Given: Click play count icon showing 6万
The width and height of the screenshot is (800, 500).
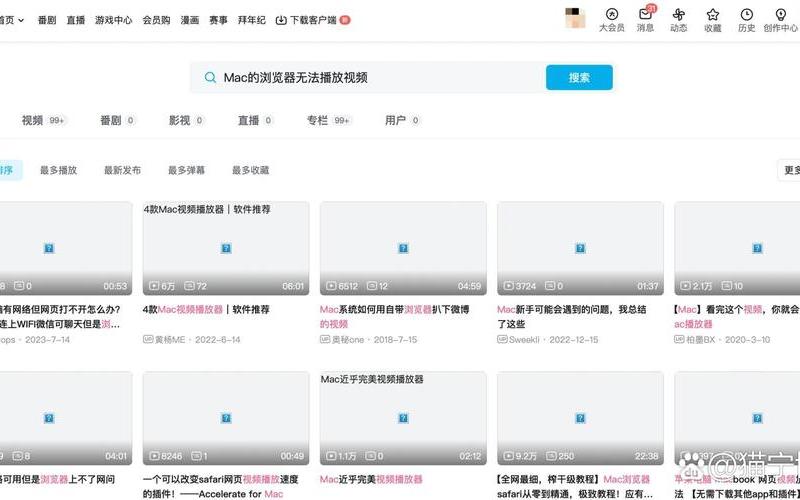Looking at the screenshot, I should [154, 286].
